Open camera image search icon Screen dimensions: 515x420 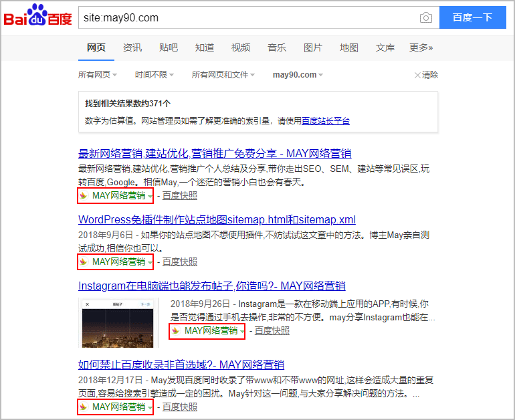(x=426, y=17)
